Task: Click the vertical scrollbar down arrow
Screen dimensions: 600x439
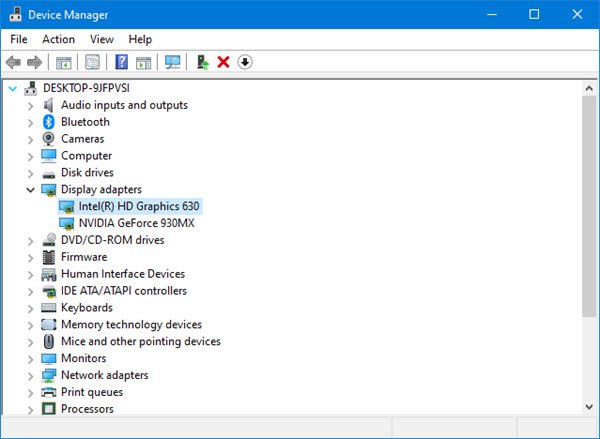Action: (588, 405)
